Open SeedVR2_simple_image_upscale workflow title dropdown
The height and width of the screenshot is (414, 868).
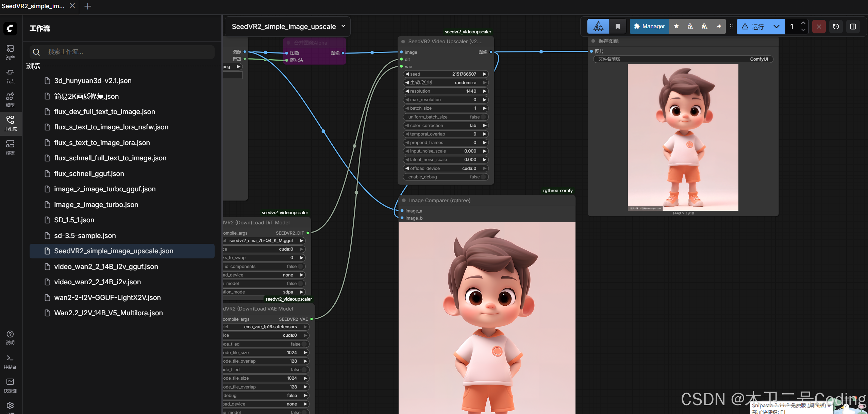coord(343,26)
